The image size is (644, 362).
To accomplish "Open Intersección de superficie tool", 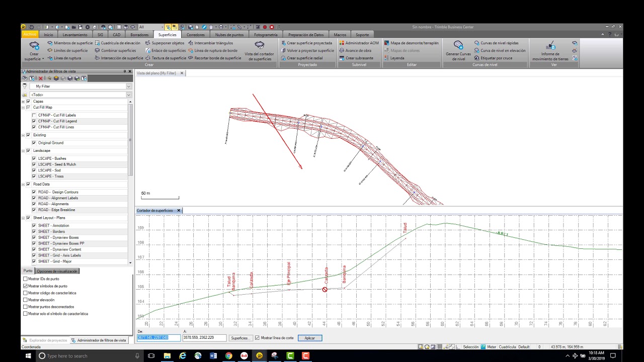I will tap(119, 58).
